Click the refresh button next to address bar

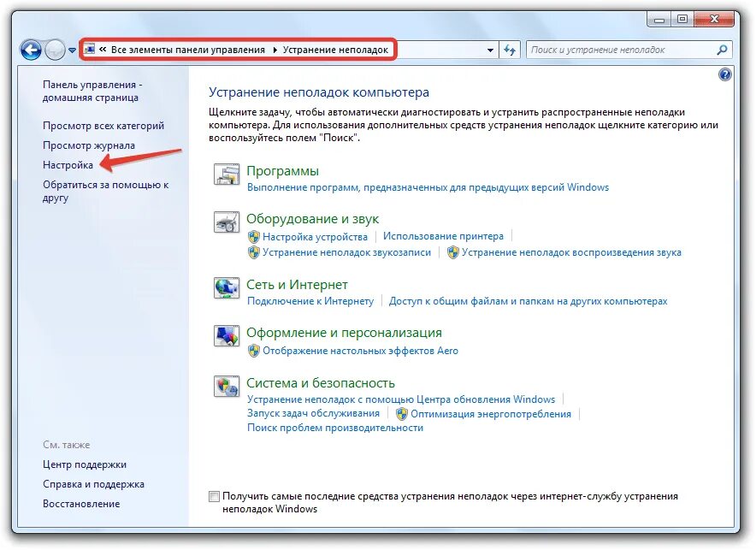coord(510,50)
